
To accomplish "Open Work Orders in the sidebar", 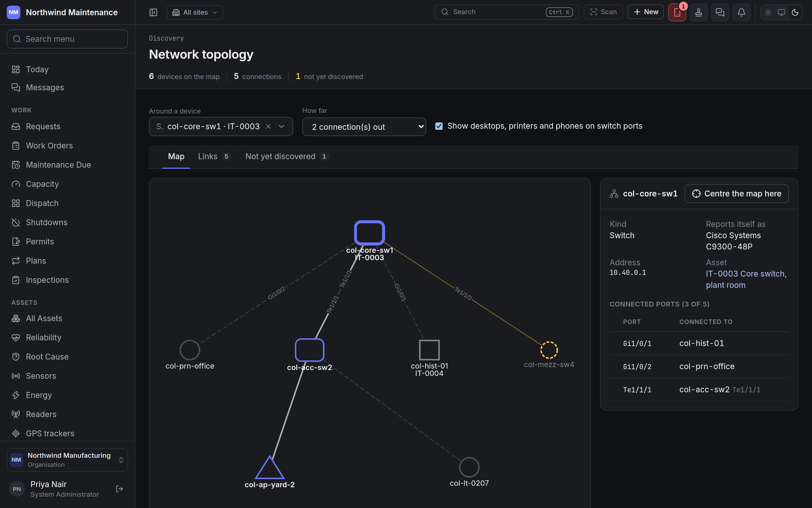I will click(67, 146).
